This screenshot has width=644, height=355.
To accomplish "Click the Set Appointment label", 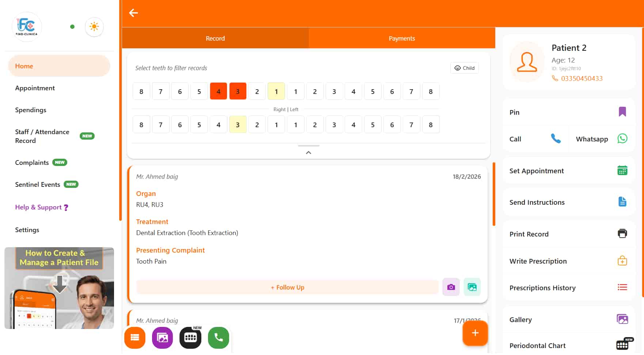I will tap(537, 171).
